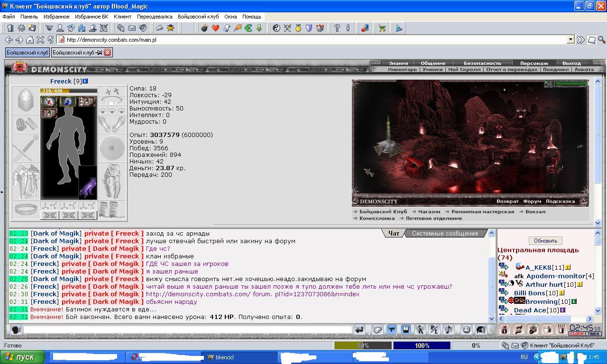Open the Знания top menu
The height and width of the screenshot is (364, 607).
coord(398,63)
